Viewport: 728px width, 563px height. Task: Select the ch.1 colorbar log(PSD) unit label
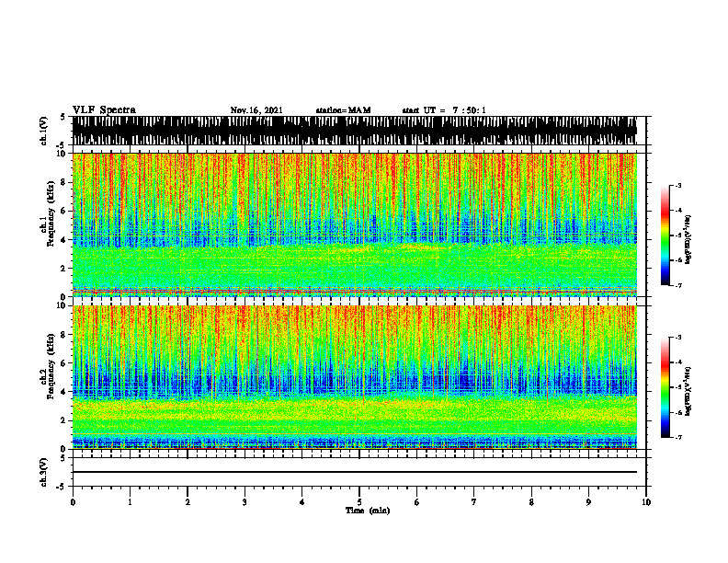pos(688,239)
